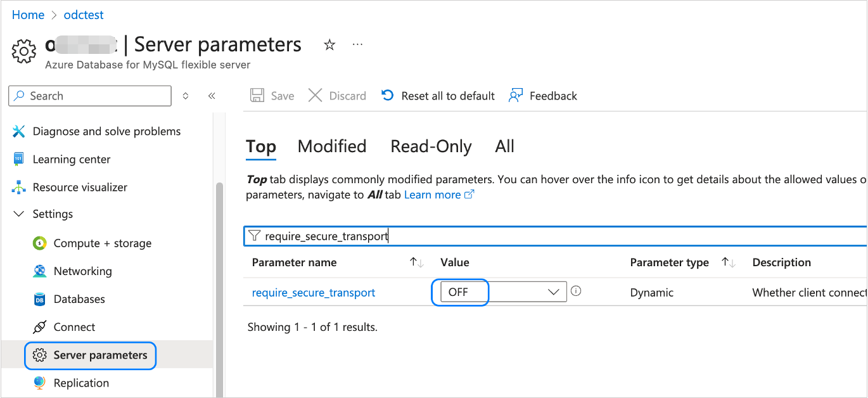The width and height of the screenshot is (868, 398).
Task: Click the parameter filter input field
Action: 558,236
